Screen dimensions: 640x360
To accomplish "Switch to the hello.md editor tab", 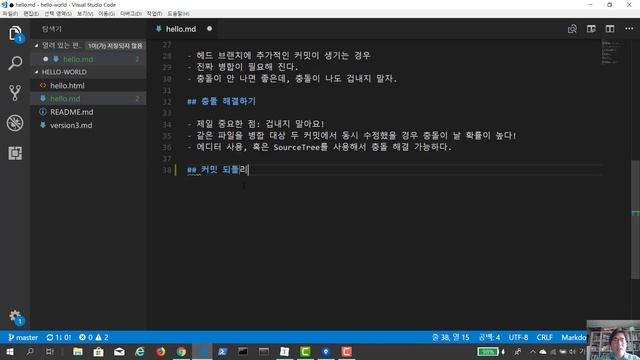I will tap(181, 29).
